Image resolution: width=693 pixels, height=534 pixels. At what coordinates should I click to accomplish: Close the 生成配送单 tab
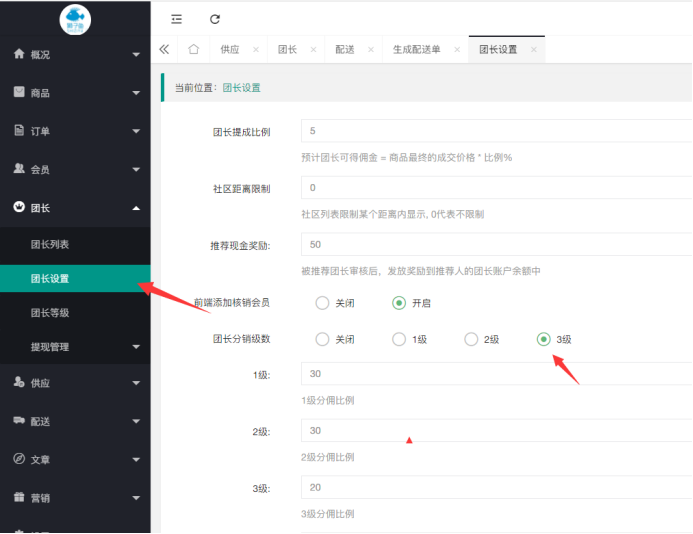click(457, 49)
